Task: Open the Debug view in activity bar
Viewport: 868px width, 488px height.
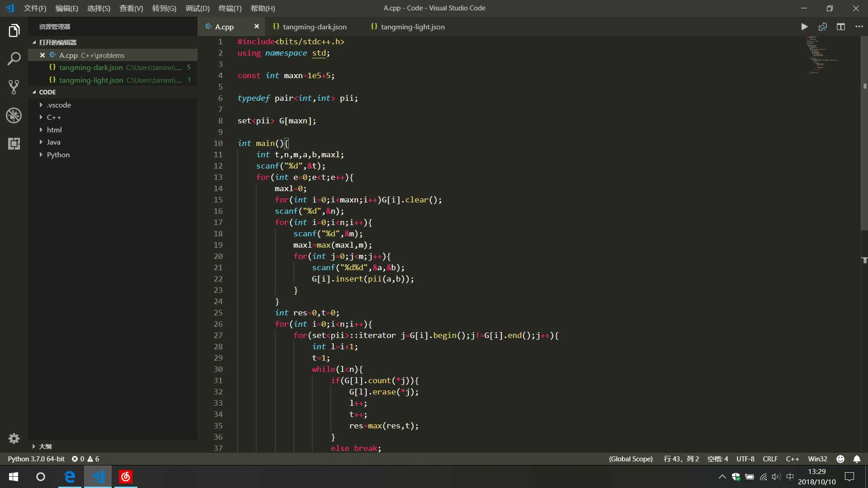Action: [x=14, y=116]
